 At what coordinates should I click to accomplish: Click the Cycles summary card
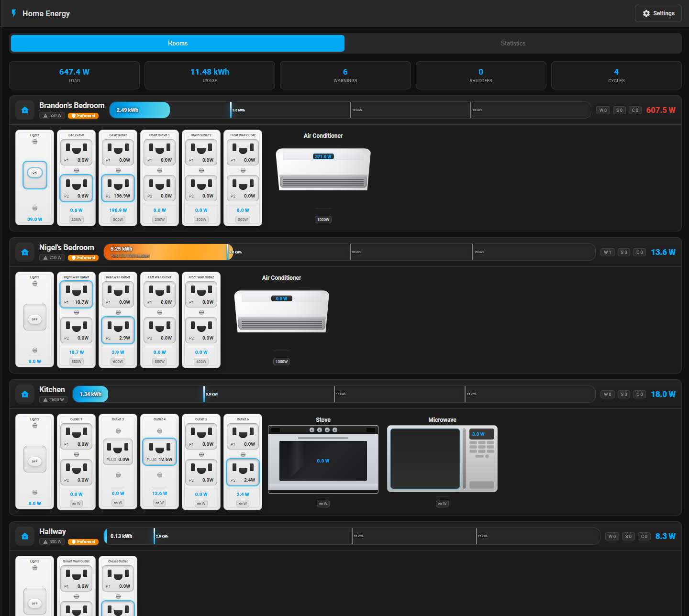tap(616, 75)
